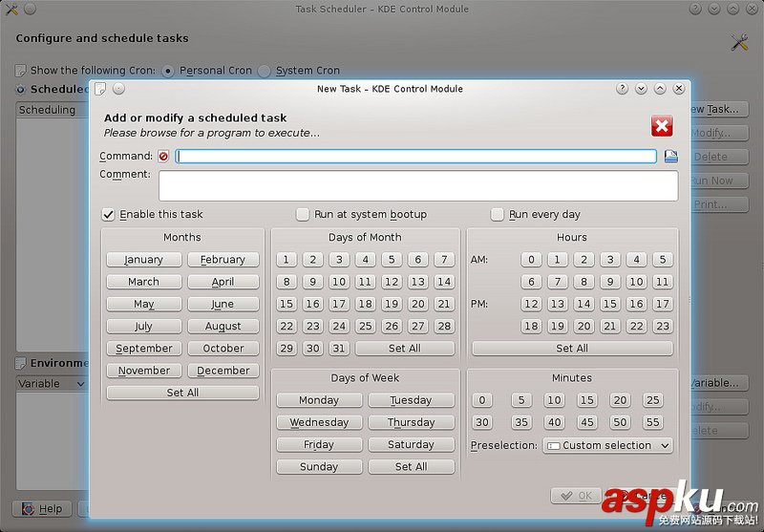Toggle Monday in Days of Week
The height and width of the screenshot is (532, 764).
click(319, 400)
